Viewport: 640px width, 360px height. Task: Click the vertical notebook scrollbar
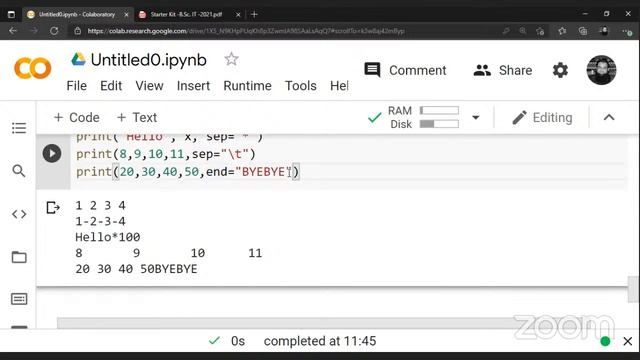[633, 289]
